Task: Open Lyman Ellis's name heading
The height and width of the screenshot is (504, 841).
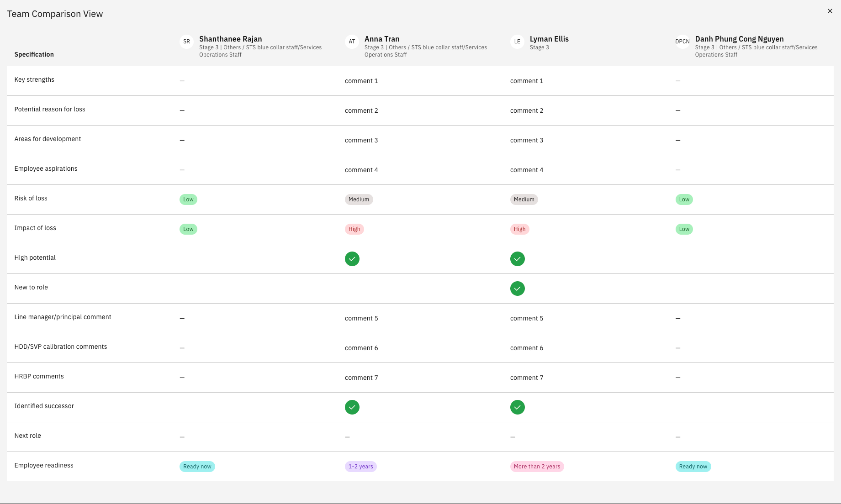Action: (549, 39)
